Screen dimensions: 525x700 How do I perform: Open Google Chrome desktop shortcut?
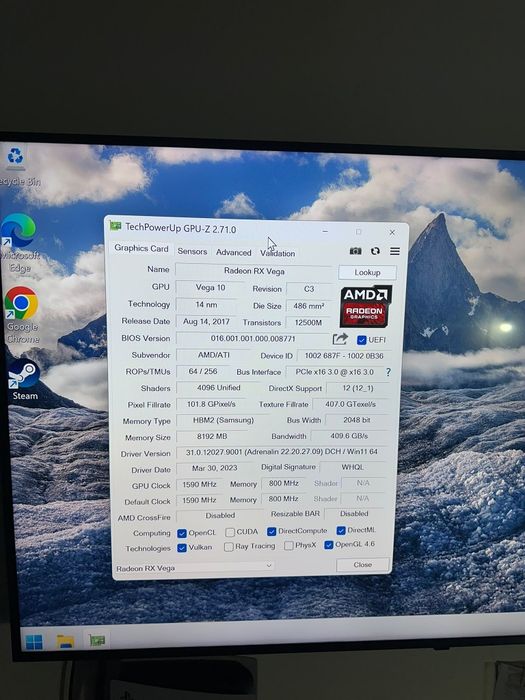coord(21,315)
